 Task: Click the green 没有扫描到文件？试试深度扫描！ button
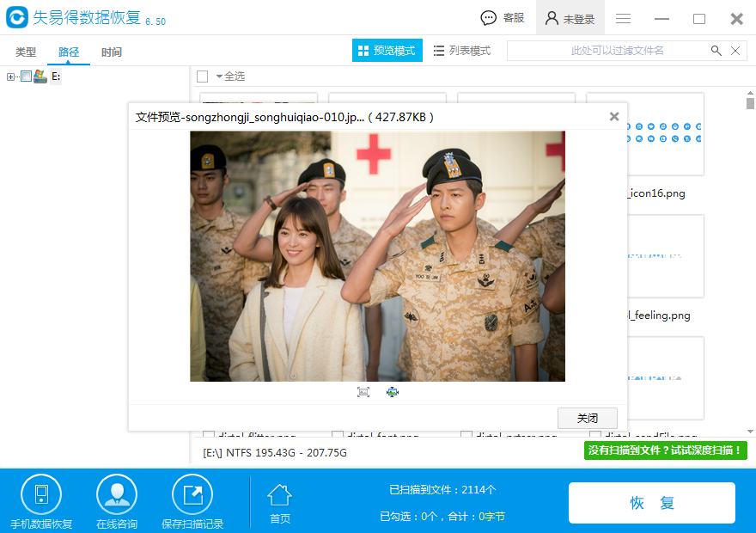tap(665, 450)
